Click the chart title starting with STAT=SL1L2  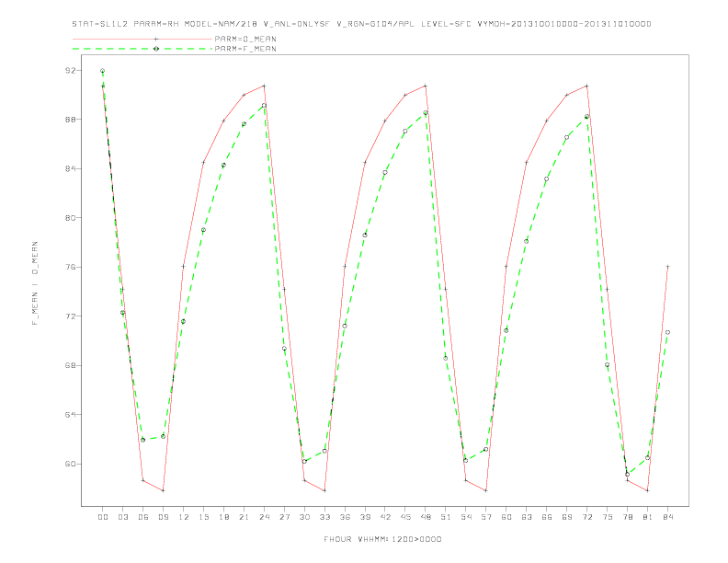[x=361, y=24]
